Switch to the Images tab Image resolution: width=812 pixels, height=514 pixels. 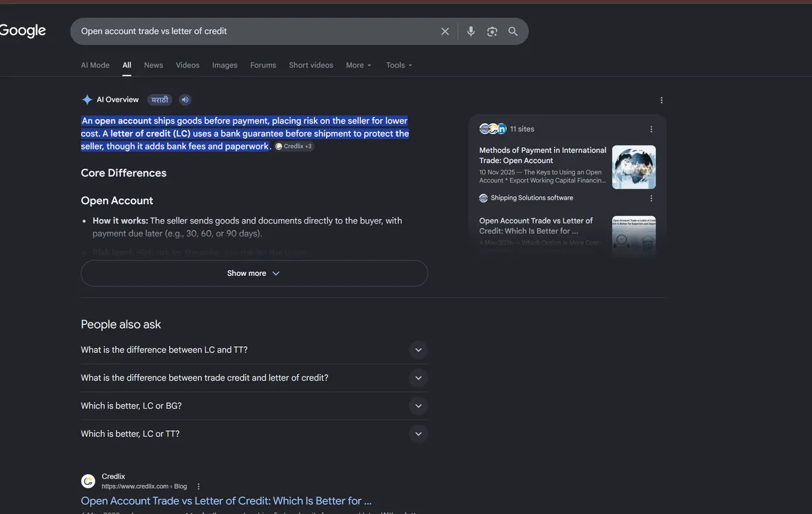point(225,66)
